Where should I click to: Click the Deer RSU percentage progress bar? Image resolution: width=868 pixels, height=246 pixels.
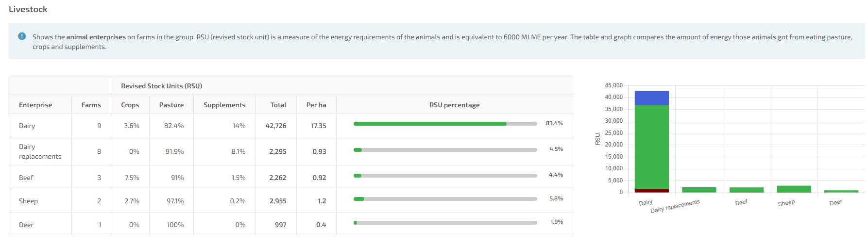point(445,223)
